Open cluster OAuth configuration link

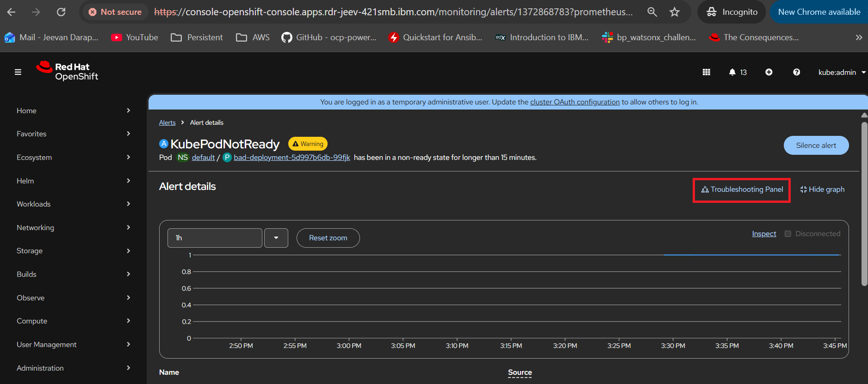click(575, 102)
